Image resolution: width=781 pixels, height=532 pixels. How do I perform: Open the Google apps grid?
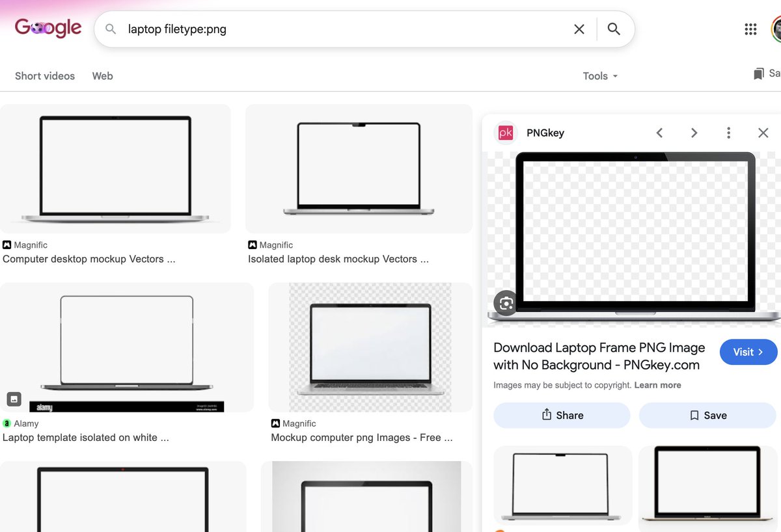coord(750,29)
